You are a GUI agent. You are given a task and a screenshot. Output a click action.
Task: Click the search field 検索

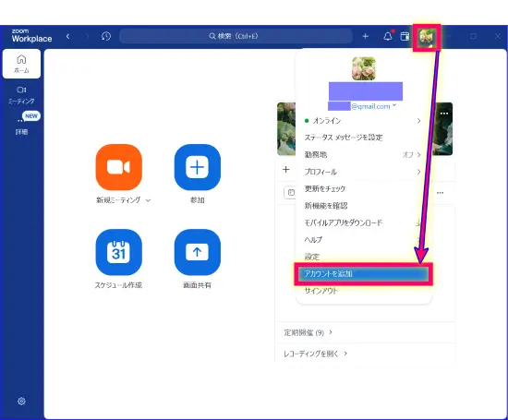(x=236, y=36)
